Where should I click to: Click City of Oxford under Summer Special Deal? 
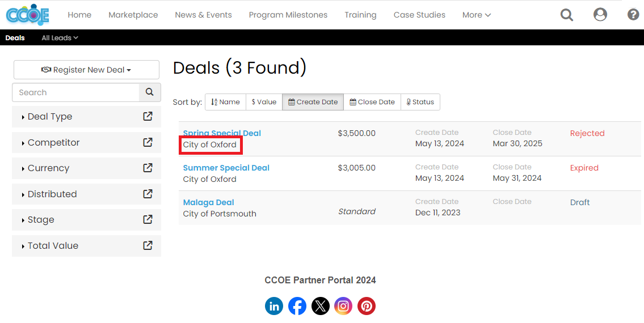pos(209,179)
